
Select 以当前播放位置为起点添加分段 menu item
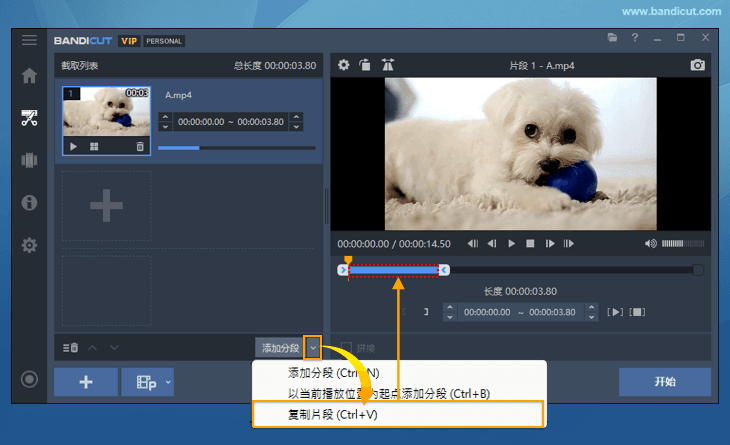pyautogui.click(x=389, y=393)
